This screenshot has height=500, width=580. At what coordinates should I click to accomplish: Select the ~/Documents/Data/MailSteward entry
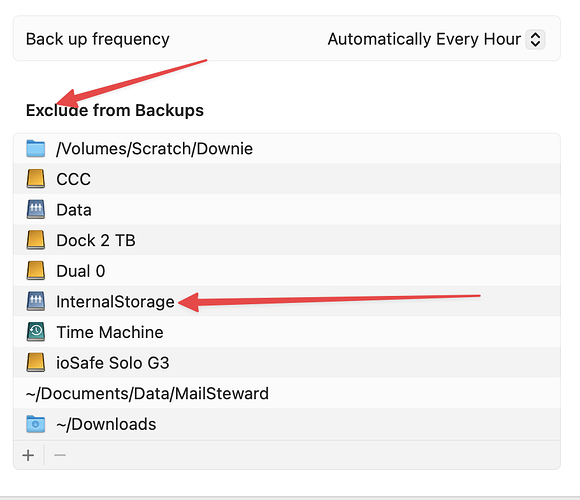[x=287, y=393]
